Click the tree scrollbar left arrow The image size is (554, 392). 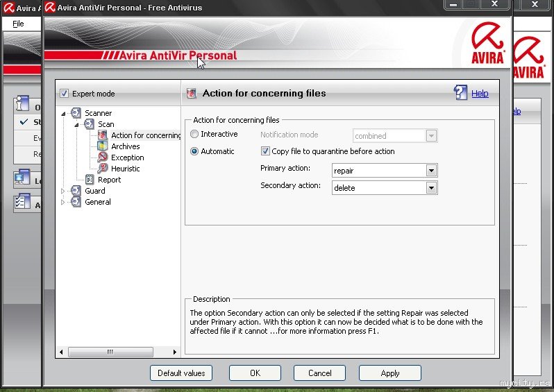coord(62,352)
